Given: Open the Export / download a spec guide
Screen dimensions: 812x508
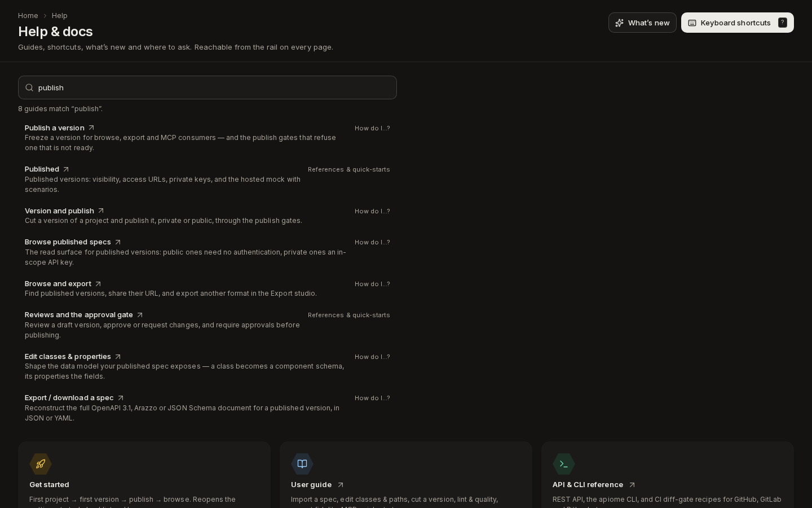Looking at the screenshot, I should 69,398.
